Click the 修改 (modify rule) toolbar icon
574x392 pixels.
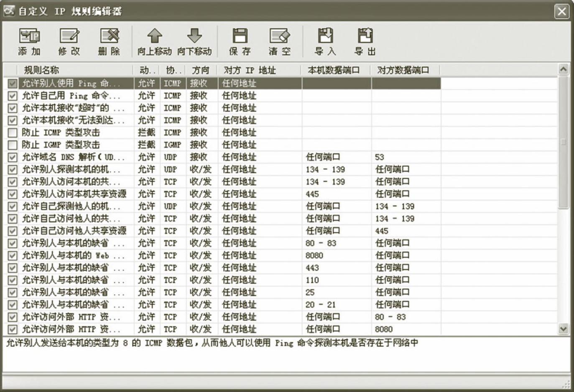(69, 42)
